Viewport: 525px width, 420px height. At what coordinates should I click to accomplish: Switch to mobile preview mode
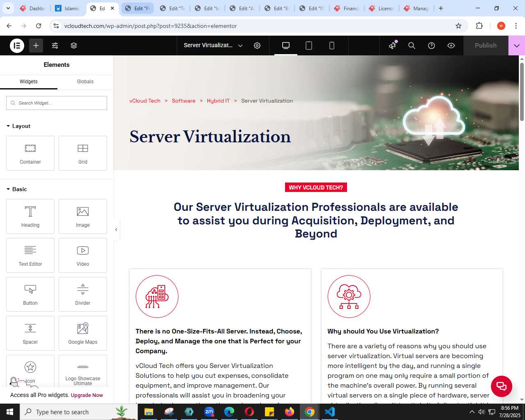[332, 46]
